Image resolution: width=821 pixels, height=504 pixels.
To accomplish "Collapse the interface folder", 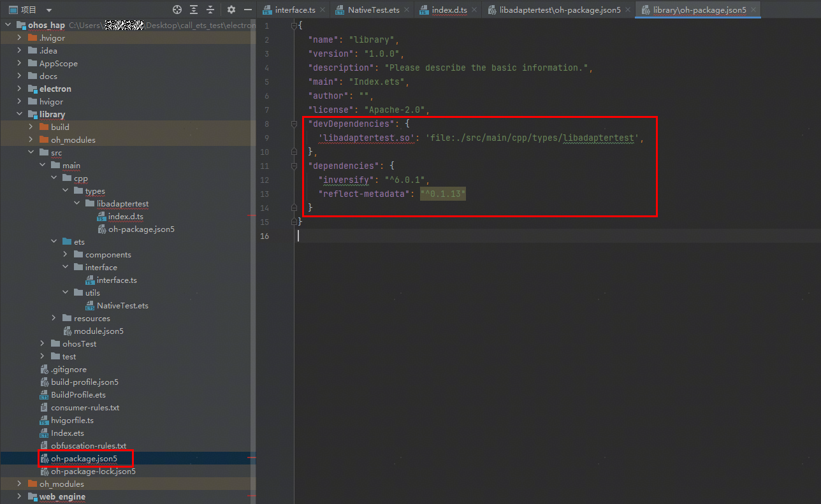I will click(66, 268).
